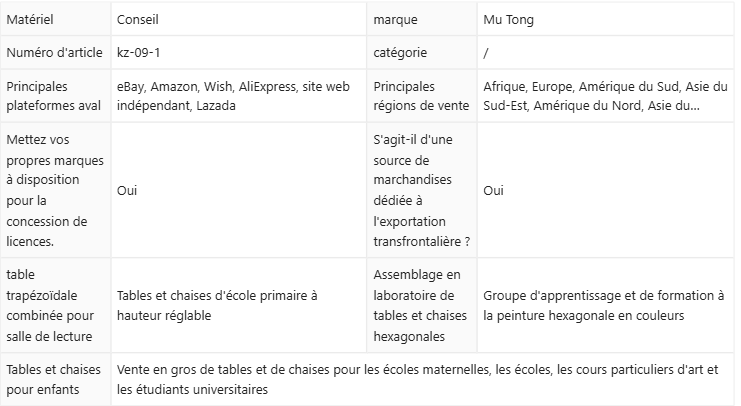Click the 'catégorie' label cell
Viewport: 741px width, 406px height.
point(402,52)
